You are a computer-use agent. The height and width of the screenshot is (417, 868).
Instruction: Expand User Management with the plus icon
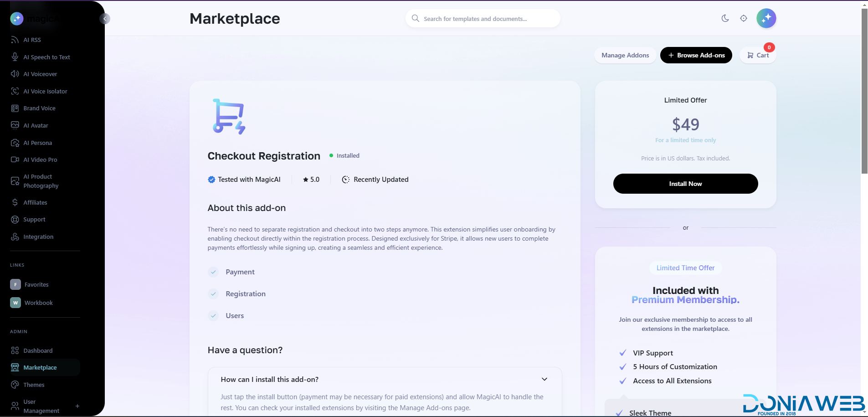tap(77, 406)
